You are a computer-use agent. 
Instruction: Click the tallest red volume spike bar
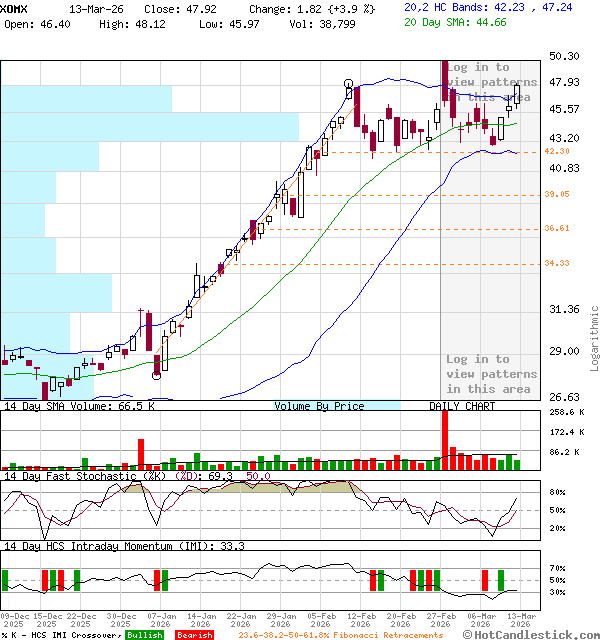click(x=444, y=438)
